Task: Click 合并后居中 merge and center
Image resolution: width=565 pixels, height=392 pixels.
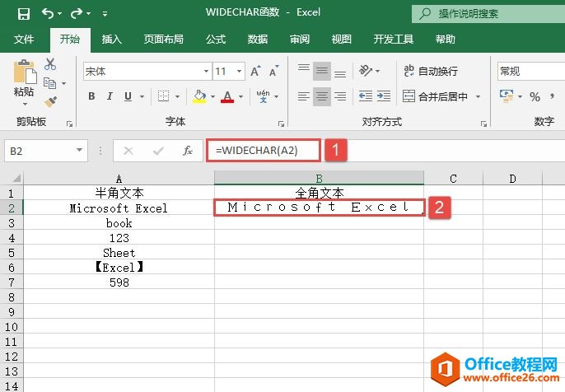Action: pos(435,96)
